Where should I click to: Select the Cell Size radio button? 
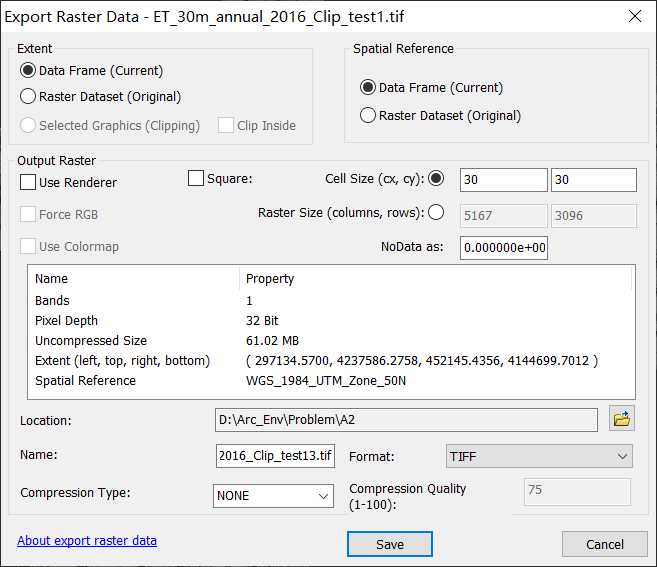click(x=436, y=179)
